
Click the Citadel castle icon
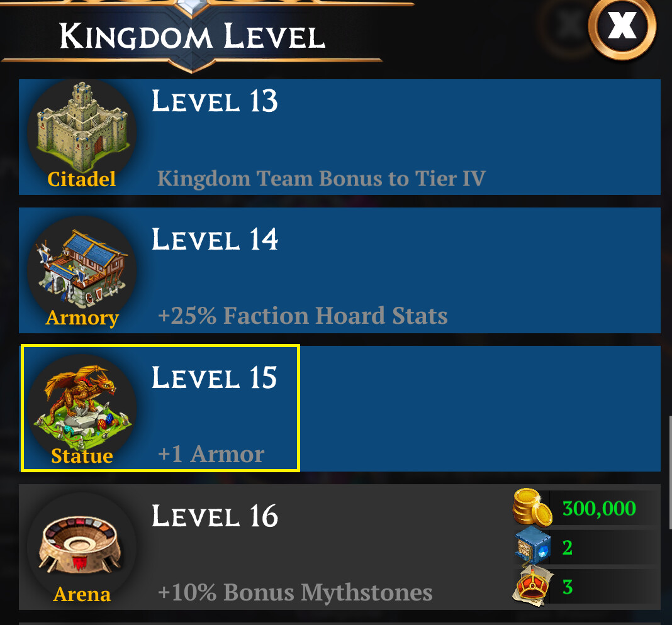(x=82, y=128)
